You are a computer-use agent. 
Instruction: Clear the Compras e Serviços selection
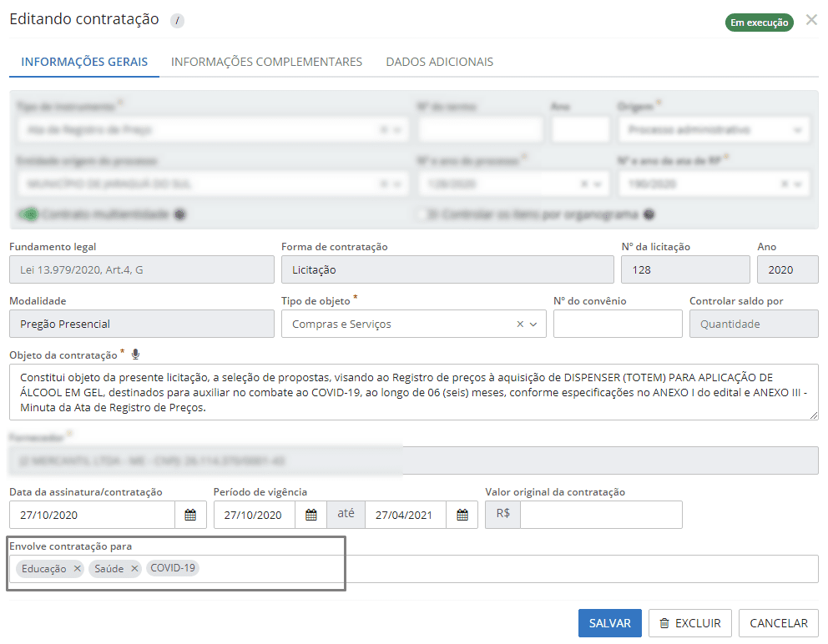[520, 324]
